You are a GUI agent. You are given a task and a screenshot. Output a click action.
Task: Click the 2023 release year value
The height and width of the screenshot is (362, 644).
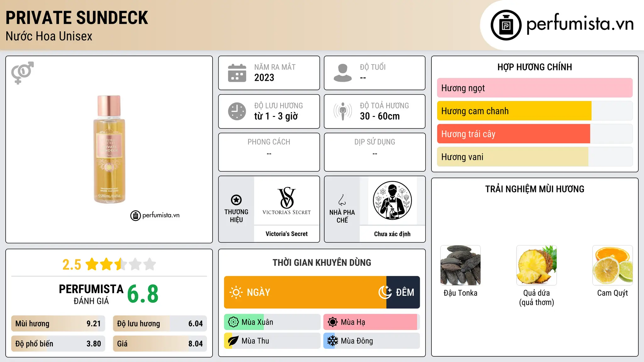[x=264, y=78]
